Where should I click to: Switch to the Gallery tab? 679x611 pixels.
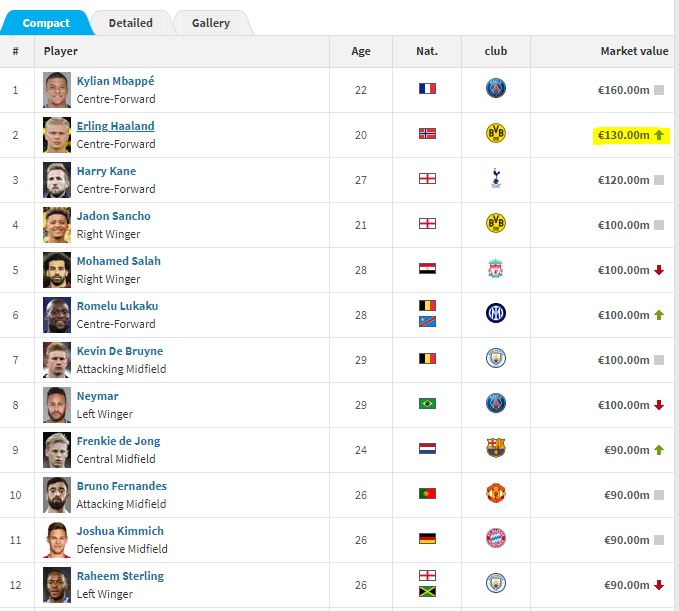211,23
